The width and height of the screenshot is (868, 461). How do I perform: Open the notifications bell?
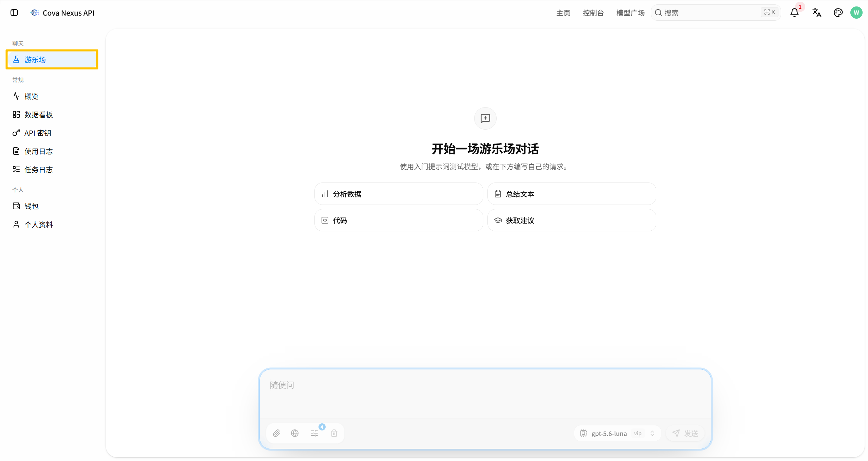pos(794,13)
